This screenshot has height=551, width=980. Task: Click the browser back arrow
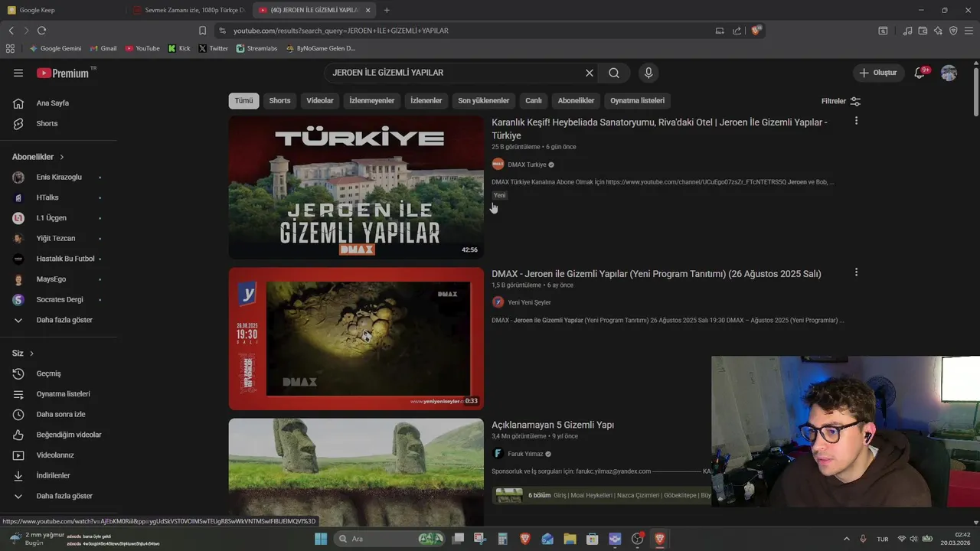pyautogui.click(x=11, y=31)
